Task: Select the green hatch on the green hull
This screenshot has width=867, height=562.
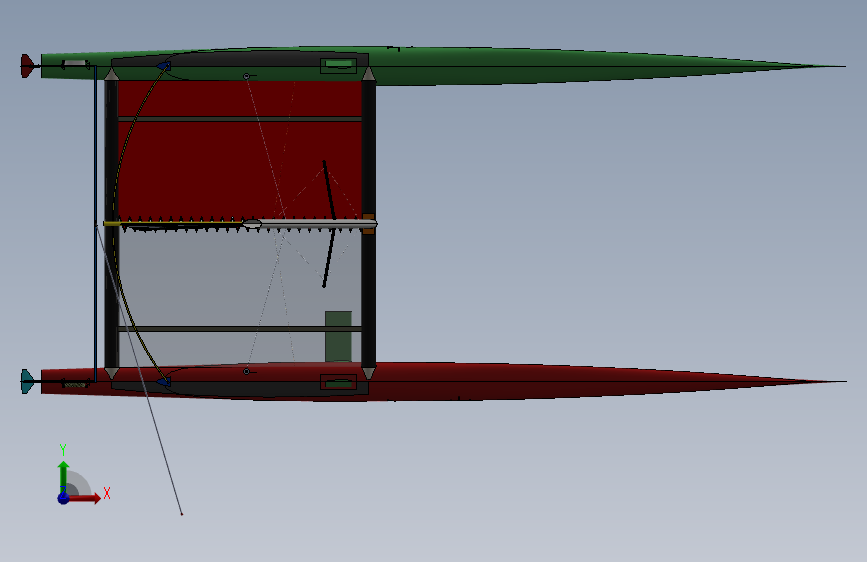Action: (x=339, y=65)
